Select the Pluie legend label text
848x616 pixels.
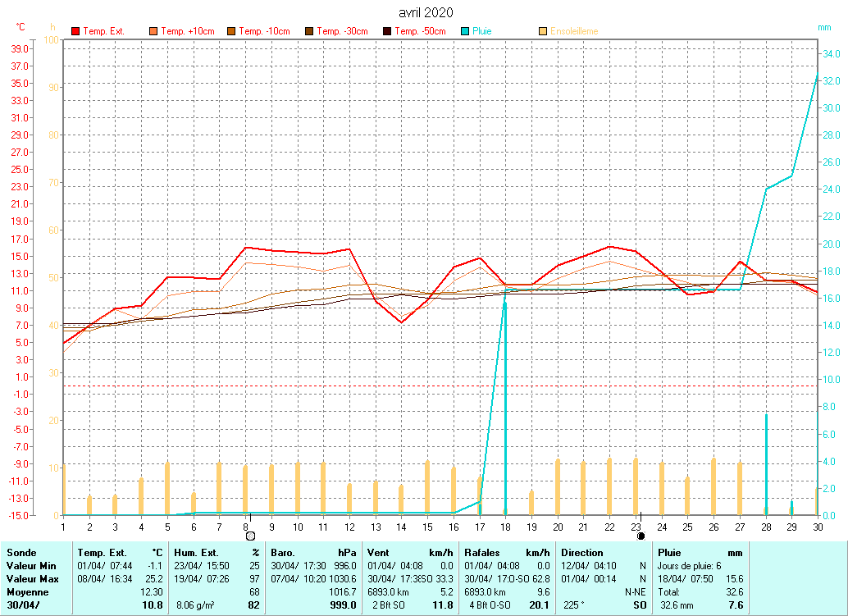481,31
